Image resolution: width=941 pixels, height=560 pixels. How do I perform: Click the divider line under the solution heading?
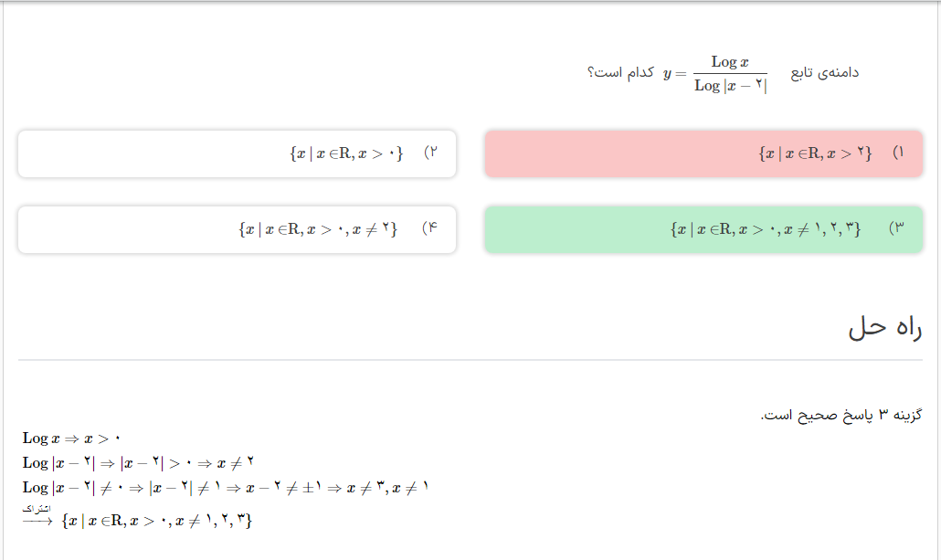pyautogui.click(x=470, y=360)
